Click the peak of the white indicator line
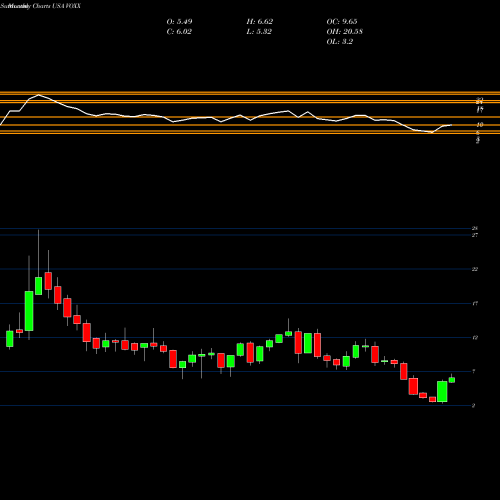 pos(39,95)
